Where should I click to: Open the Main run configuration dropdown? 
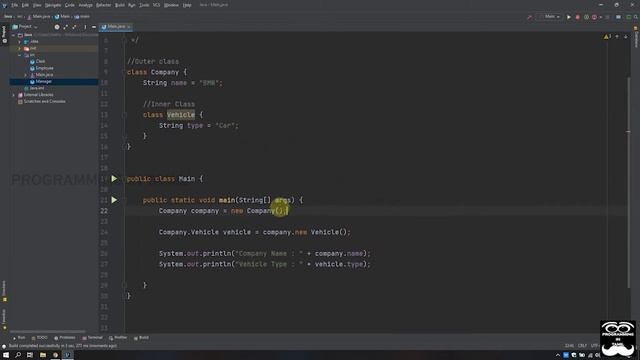coord(550,17)
